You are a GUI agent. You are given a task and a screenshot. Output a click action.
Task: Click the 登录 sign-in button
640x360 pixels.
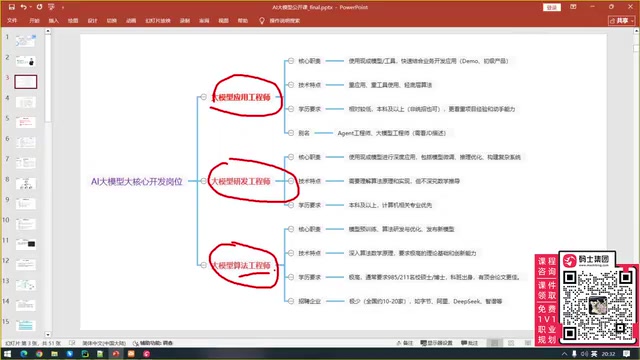point(552,7)
